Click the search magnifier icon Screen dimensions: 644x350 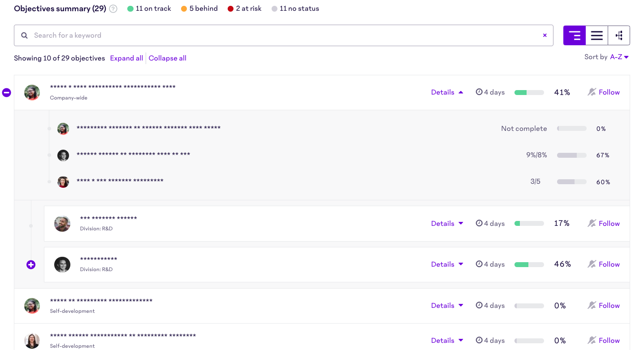(x=24, y=35)
